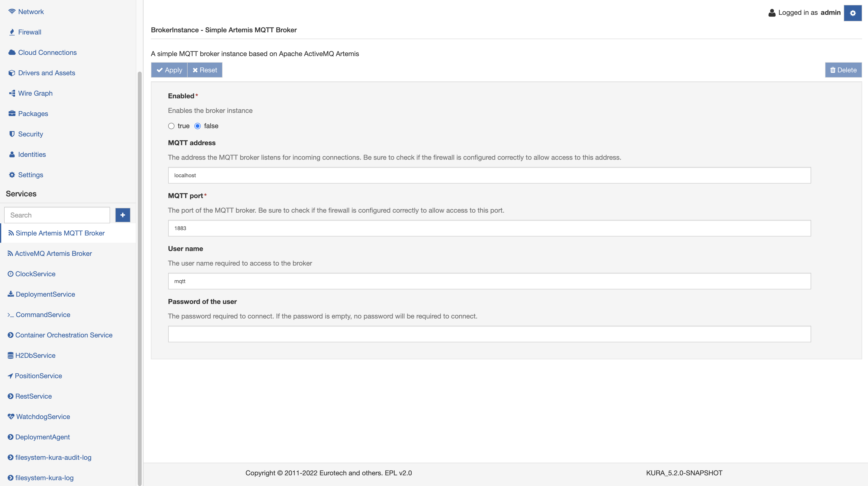Click the Firewall flame icon

(x=12, y=32)
